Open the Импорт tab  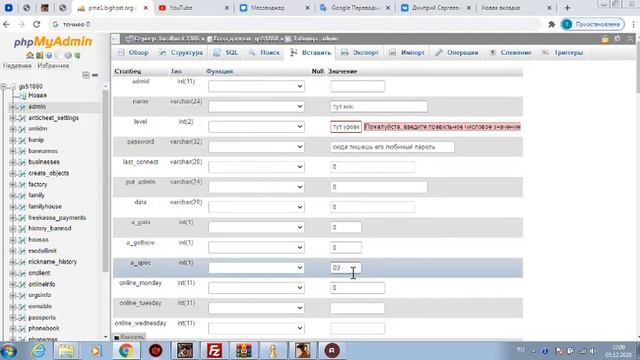click(407, 53)
